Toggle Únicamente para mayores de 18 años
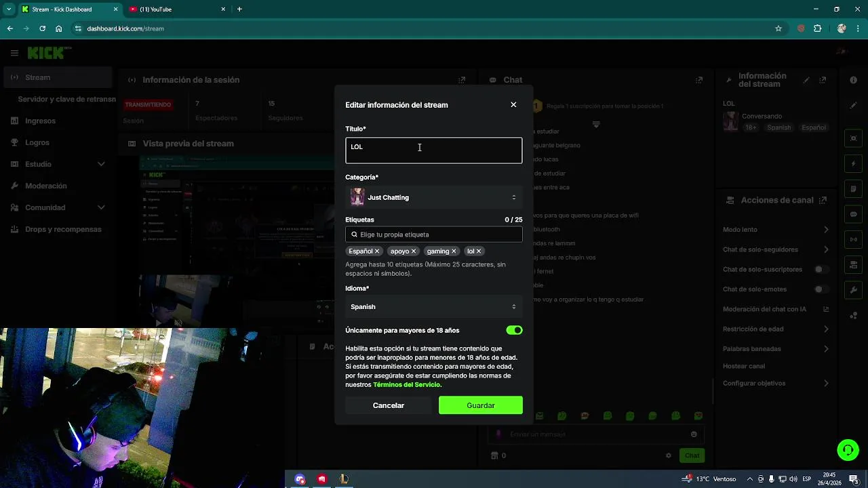Image resolution: width=868 pixels, height=488 pixels. (x=514, y=330)
